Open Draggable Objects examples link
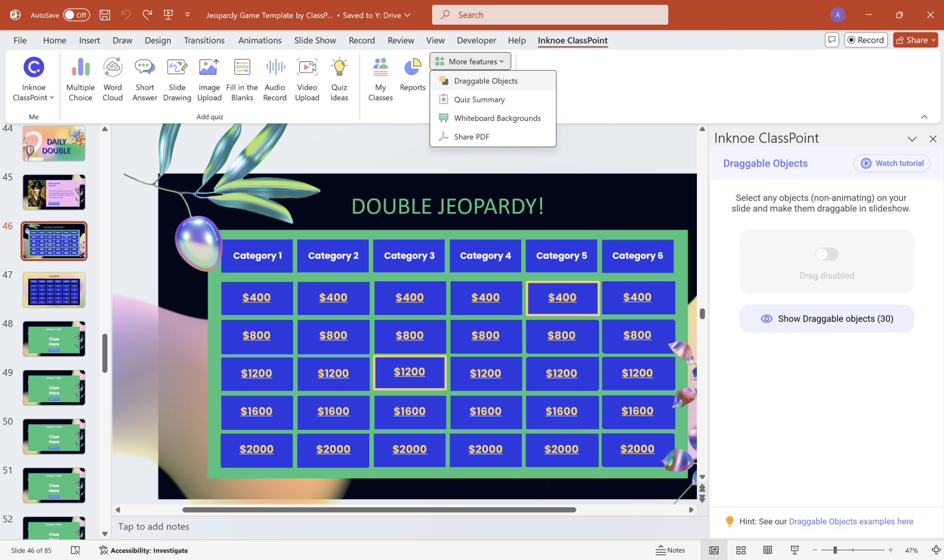 coord(851,521)
